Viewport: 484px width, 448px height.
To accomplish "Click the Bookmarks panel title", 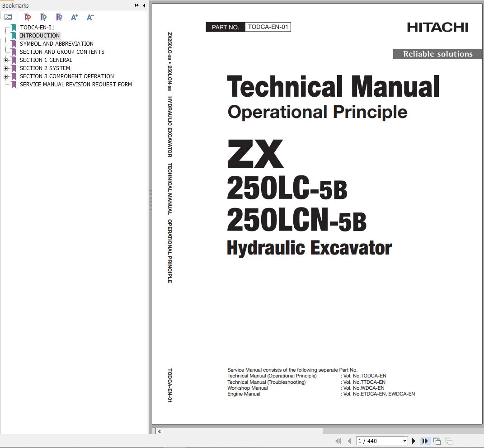I will [15, 5].
